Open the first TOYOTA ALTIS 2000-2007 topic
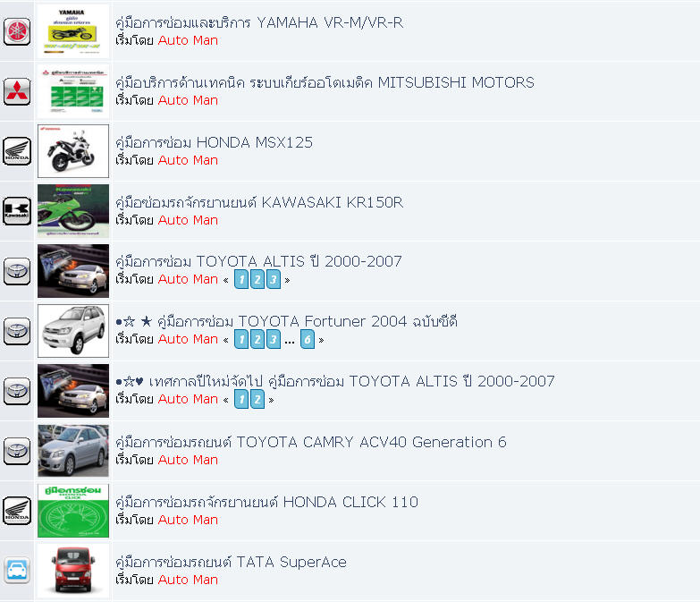Viewport: 700px width, 602px height. coord(258,261)
